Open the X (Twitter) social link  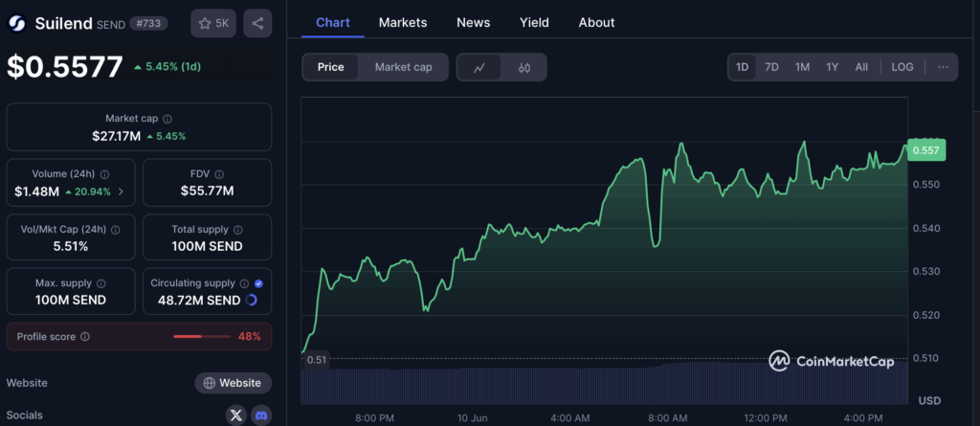(x=235, y=415)
